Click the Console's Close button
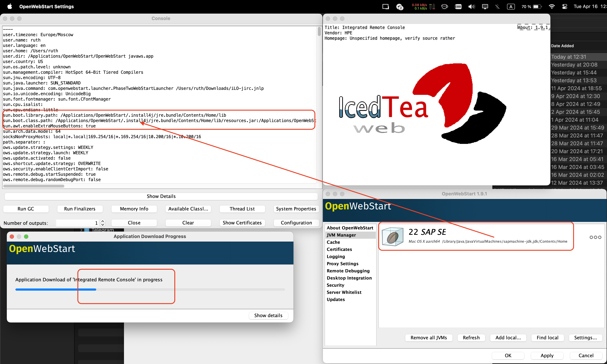This screenshot has height=364, width=607. point(134,223)
